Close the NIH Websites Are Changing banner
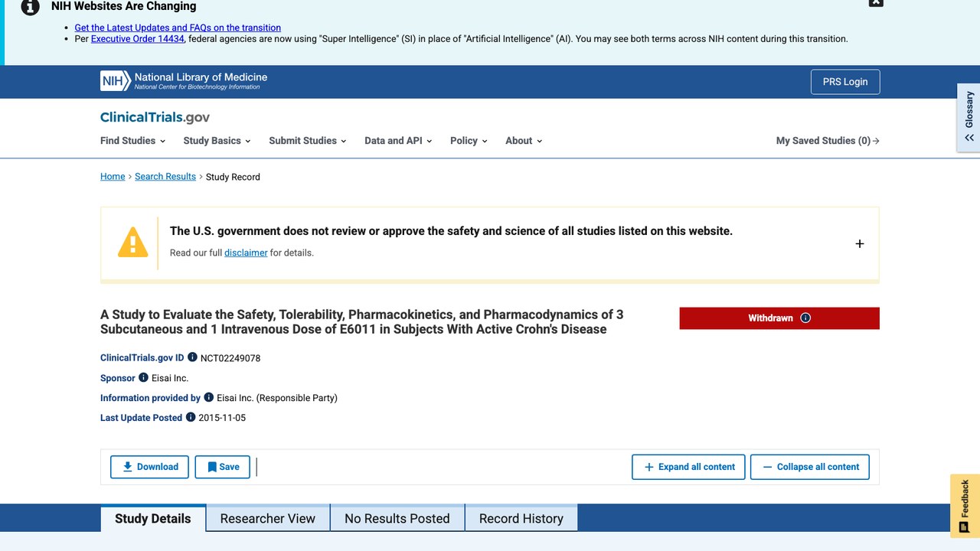Image resolution: width=980 pixels, height=551 pixels. (876, 3)
